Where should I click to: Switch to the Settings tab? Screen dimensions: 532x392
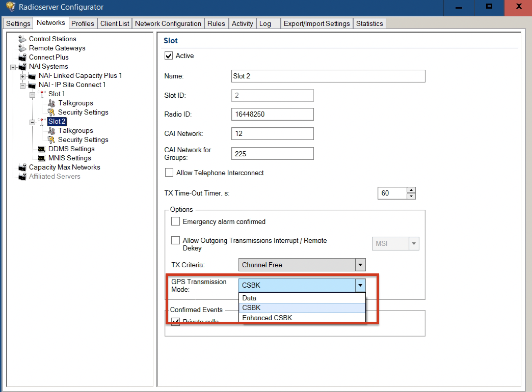(18, 24)
